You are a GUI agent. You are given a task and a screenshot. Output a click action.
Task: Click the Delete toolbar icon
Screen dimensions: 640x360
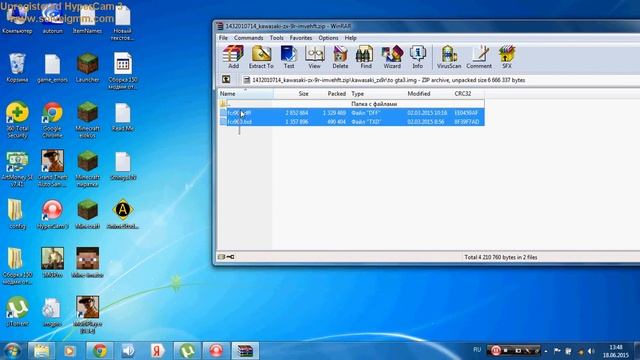click(340, 57)
